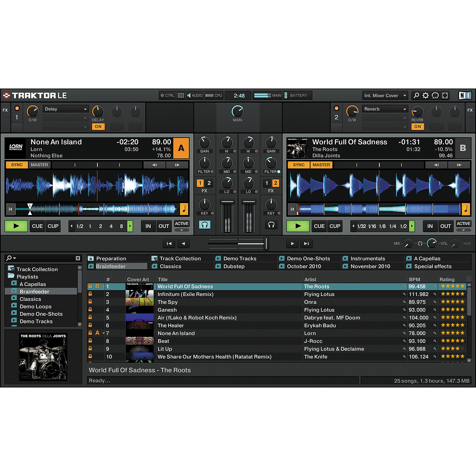476x476 pixels.
Task: Assign FX 1 to Deck B channel
Action: [x=267, y=183]
